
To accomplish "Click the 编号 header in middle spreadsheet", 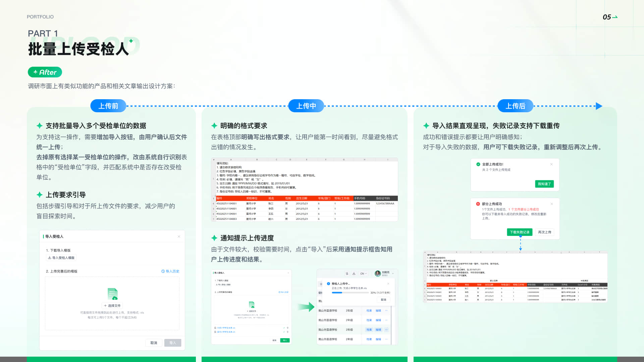I will [219, 198].
